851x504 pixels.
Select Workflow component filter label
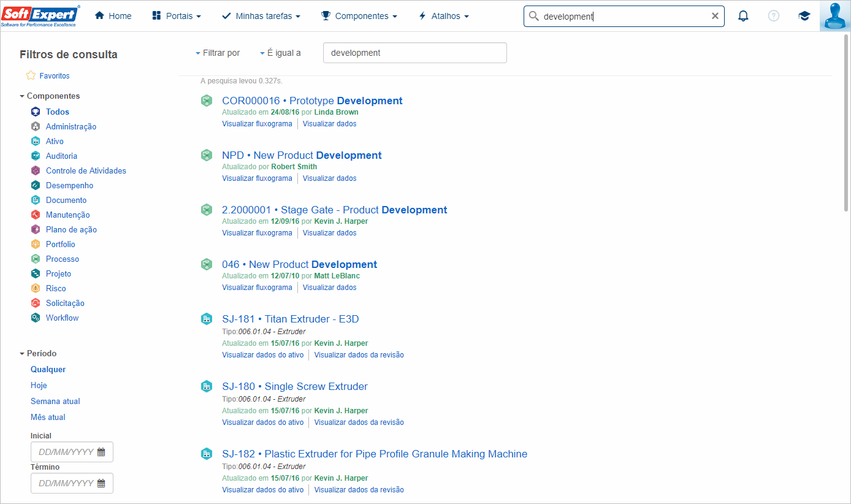click(x=63, y=318)
